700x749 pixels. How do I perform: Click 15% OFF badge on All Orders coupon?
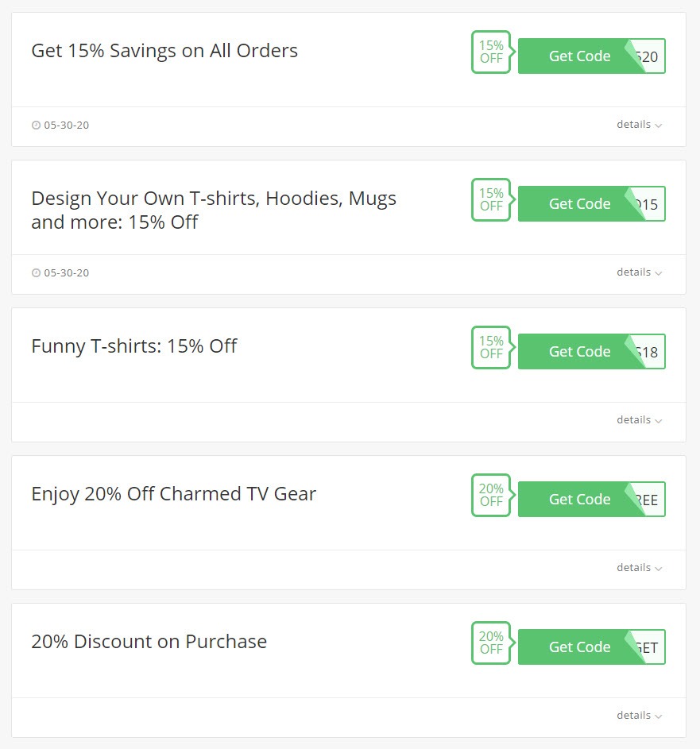click(x=491, y=52)
